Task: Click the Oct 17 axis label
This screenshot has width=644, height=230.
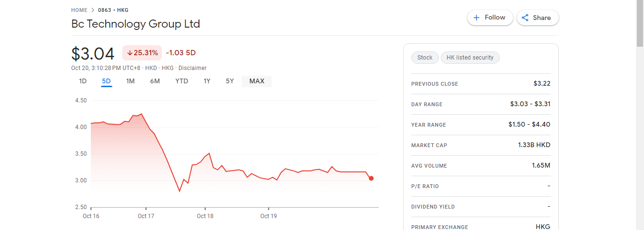Action: [x=146, y=216]
